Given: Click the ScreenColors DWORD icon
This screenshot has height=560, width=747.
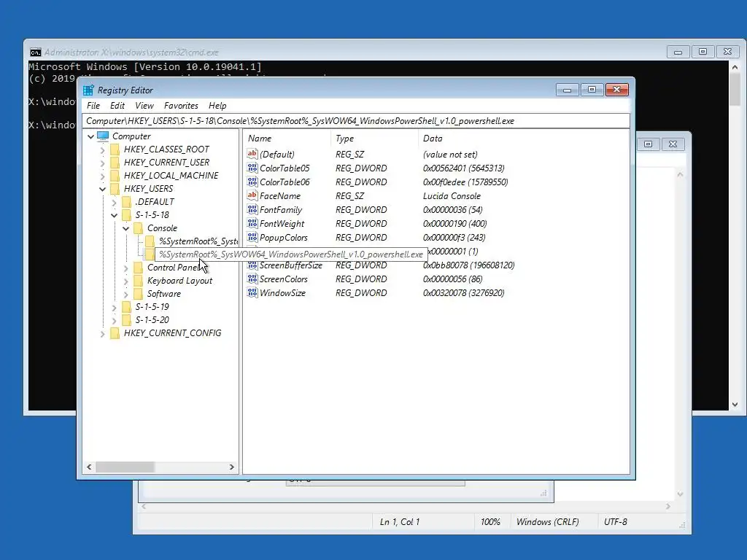Looking at the screenshot, I should click(252, 279).
